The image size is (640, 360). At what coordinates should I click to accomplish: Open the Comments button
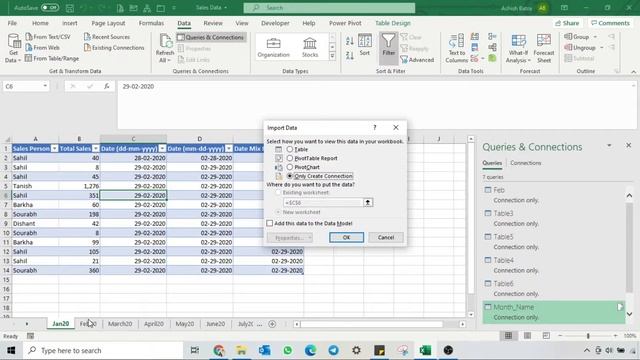[610, 23]
